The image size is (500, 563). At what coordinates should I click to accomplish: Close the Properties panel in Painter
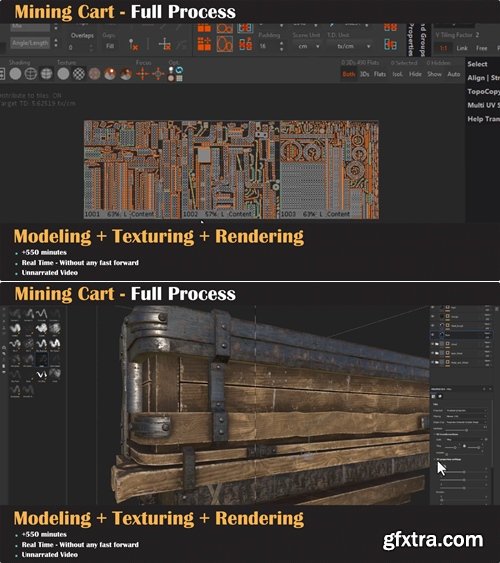tap(490, 389)
